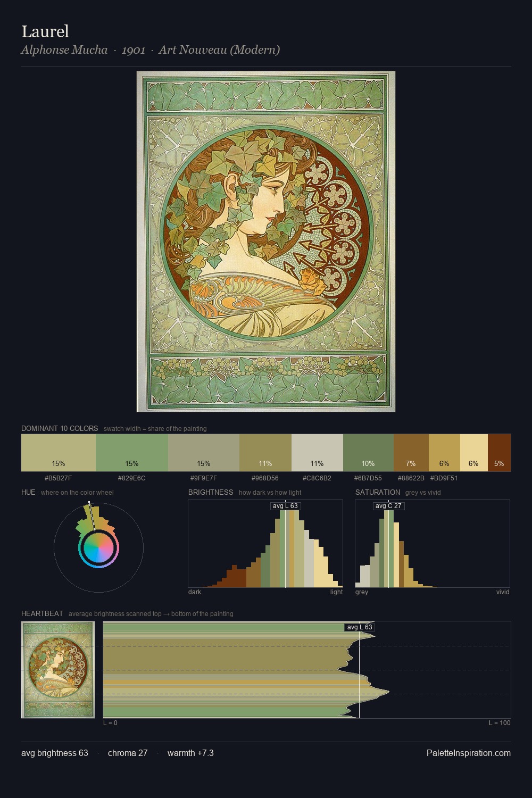Image resolution: width=532 pixels, height=798 pixels.
Task: Click the 'warmth +7.3' footer stat
Action: pyautogui.click(x=190, y=753)
